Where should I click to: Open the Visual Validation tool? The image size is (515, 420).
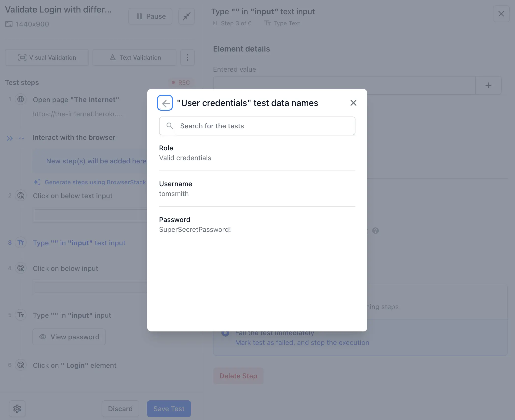click(47, 58)
